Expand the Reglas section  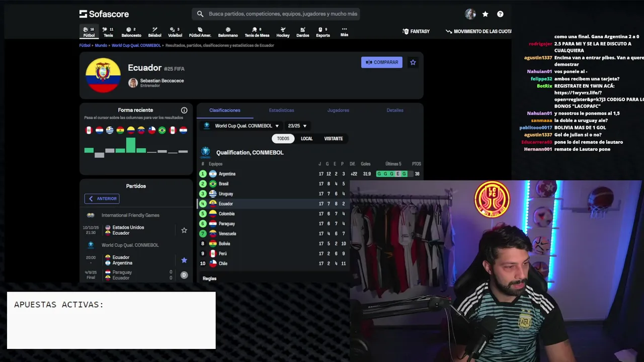tap(209, 279)
